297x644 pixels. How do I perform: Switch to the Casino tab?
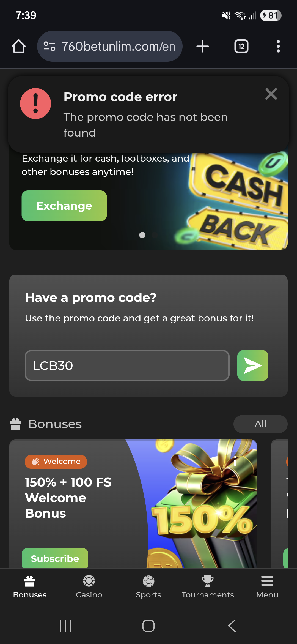click(89, 587)
